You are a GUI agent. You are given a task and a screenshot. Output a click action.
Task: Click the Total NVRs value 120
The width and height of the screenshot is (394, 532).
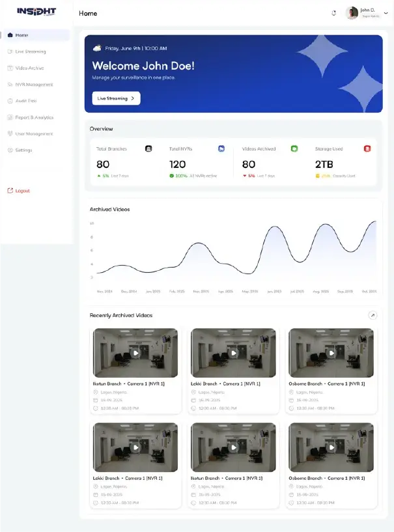point(178,165)
